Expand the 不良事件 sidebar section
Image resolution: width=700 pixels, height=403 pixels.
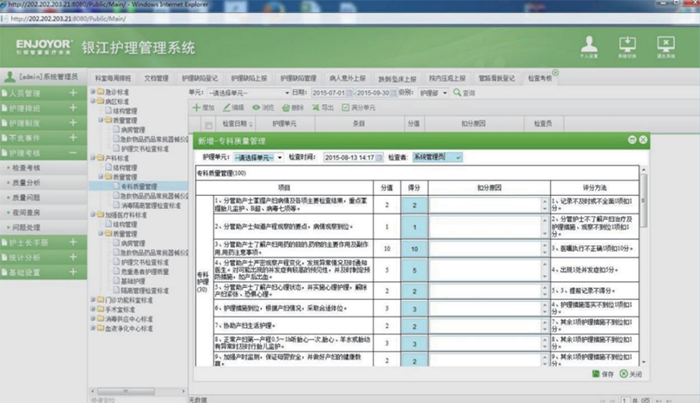click(73, 137)
